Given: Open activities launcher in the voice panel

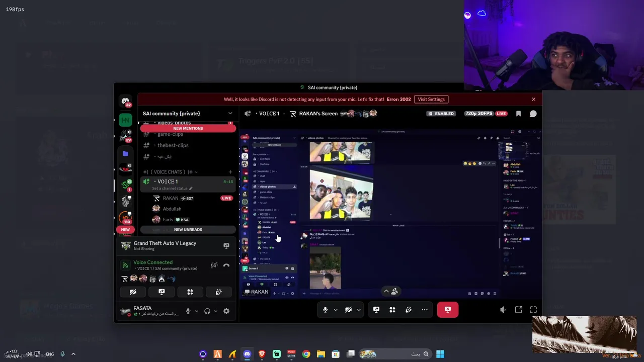Looking at the screenshot, I should tap(190, 292).
